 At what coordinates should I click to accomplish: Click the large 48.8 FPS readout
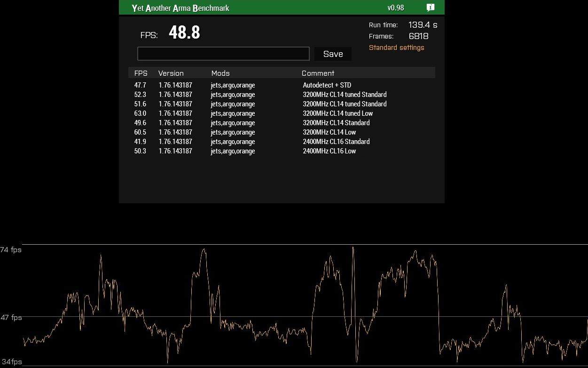[x=184, y=32]
